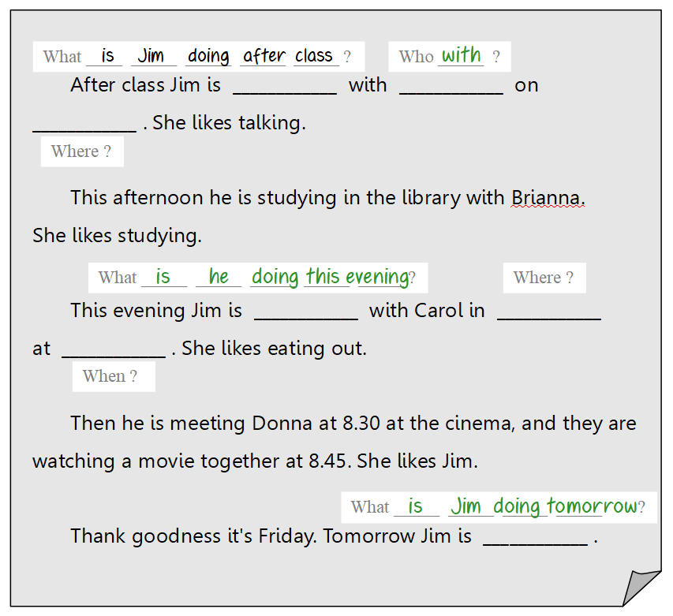Click the folded page corner icon
This screenshot has width=673, height=616.
tap(641, 588)
